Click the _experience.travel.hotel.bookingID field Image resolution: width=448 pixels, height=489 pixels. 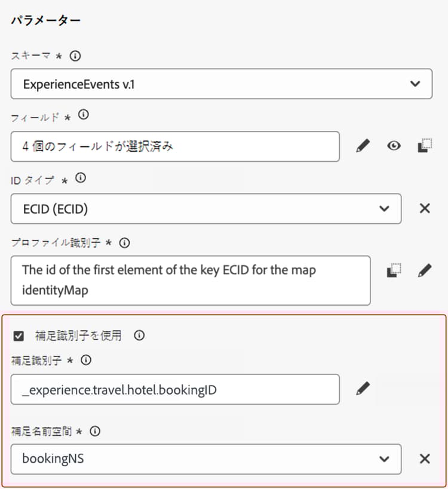175,389
